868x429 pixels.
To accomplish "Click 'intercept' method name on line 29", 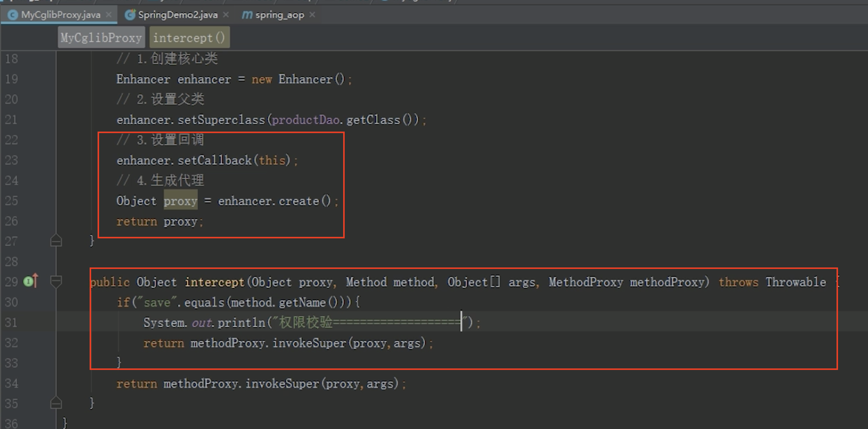I will tap(214, 282).
